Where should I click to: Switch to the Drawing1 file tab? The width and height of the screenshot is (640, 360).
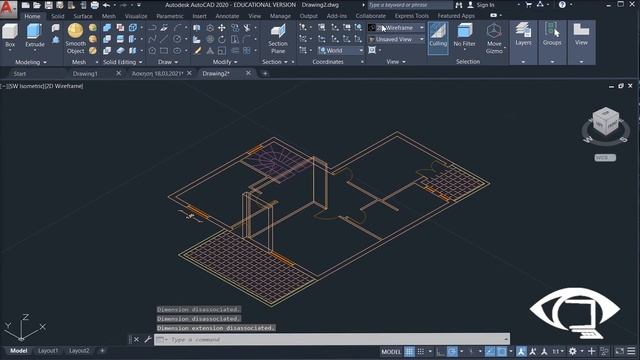85,73
